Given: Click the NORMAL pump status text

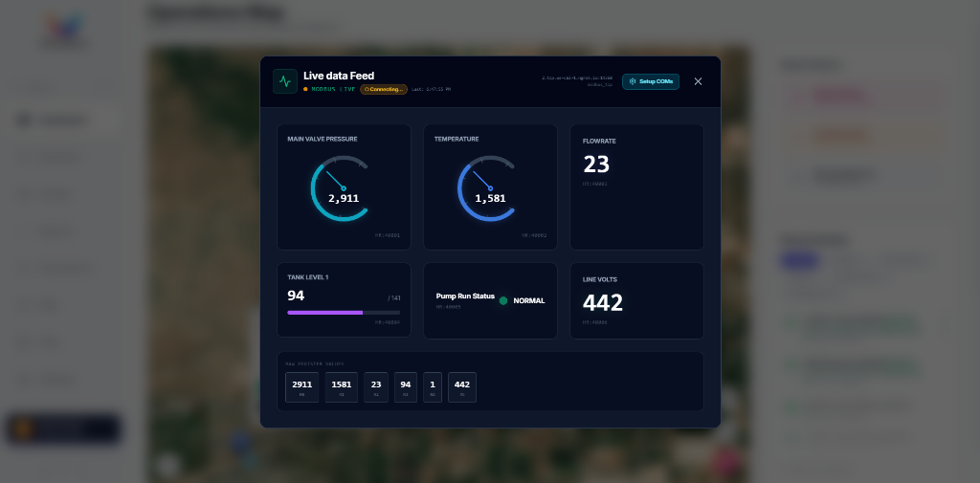Looking at the screenshot, I should [x=529, y=300].
